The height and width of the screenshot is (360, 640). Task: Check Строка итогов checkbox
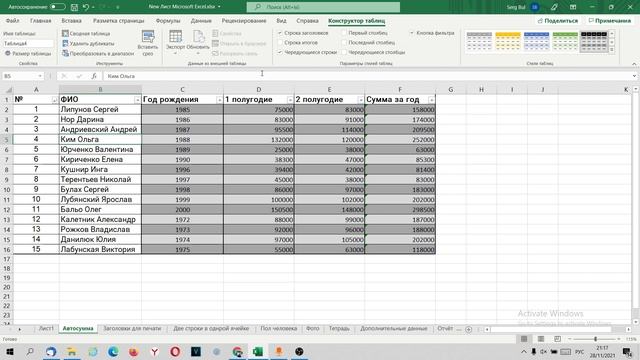pos(280,42)
